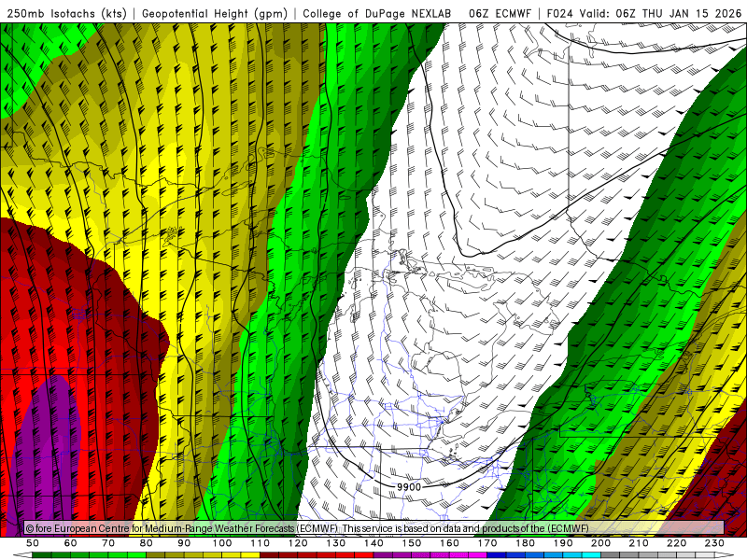The height and width of the screenshot is (560, 747).
Task: Click the '200' color scale label
Action: tap(601, 543)
